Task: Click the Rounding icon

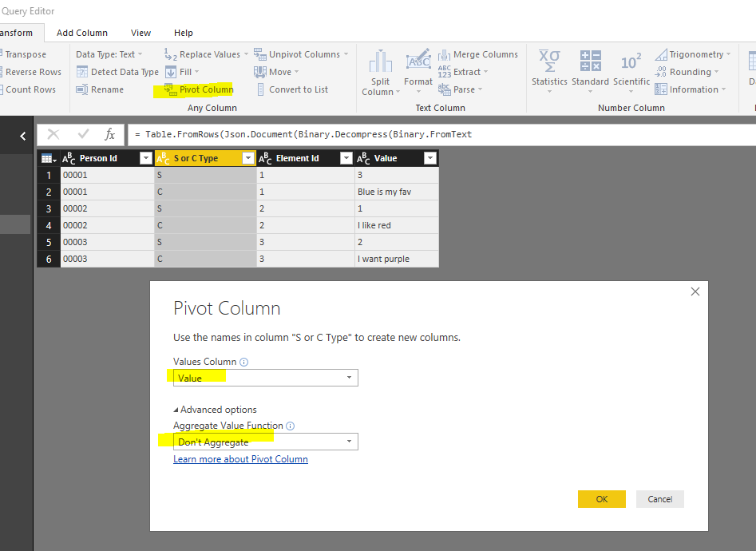Action: pos(661,72)
